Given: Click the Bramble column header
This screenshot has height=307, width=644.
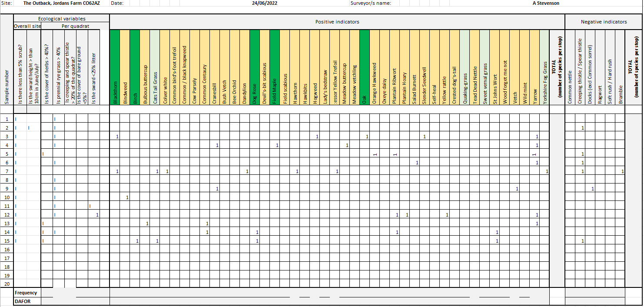Looking at the screenshot, I should tap(620, 67).
